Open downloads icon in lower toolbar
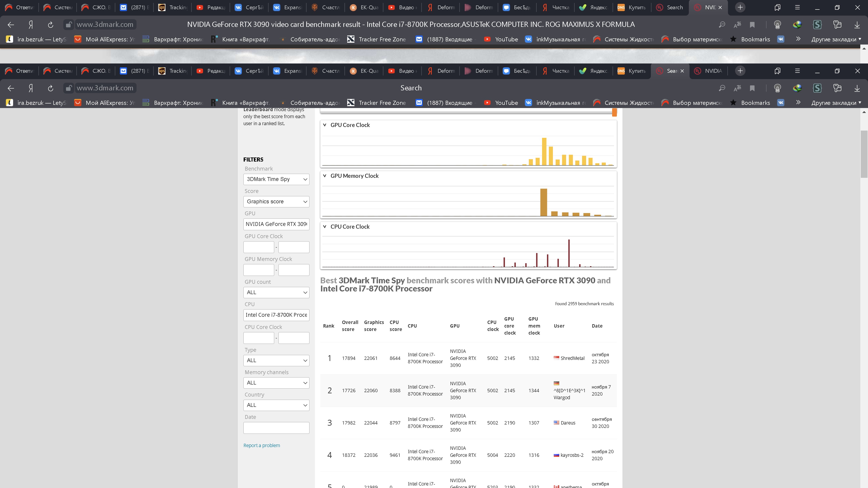 pyautogui.click(x=857, y=88)
